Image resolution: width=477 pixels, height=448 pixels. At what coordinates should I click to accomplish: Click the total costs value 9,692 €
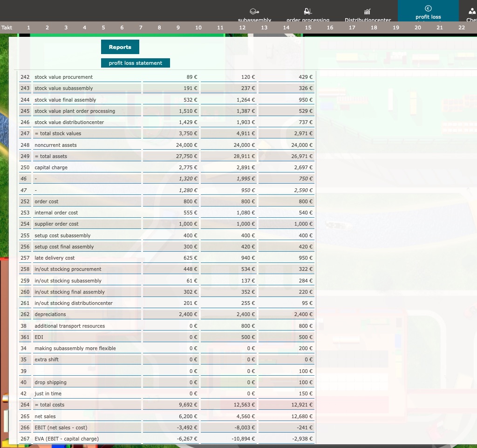[x=188, y=405]
